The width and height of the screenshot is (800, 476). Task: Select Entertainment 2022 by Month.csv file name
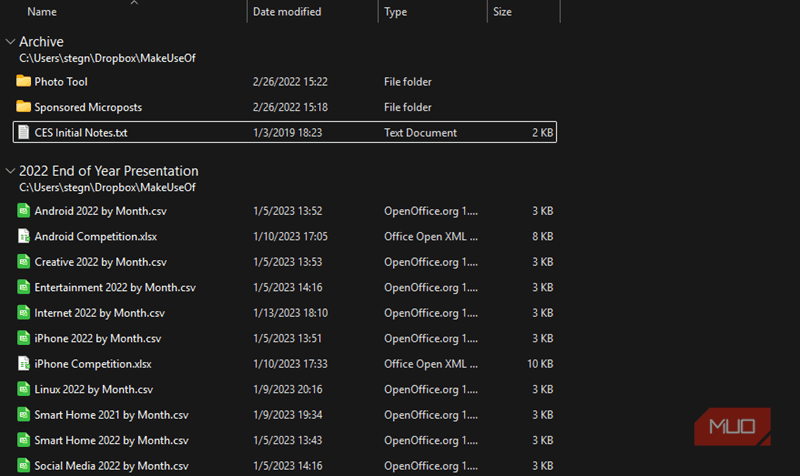coord(115,287)
